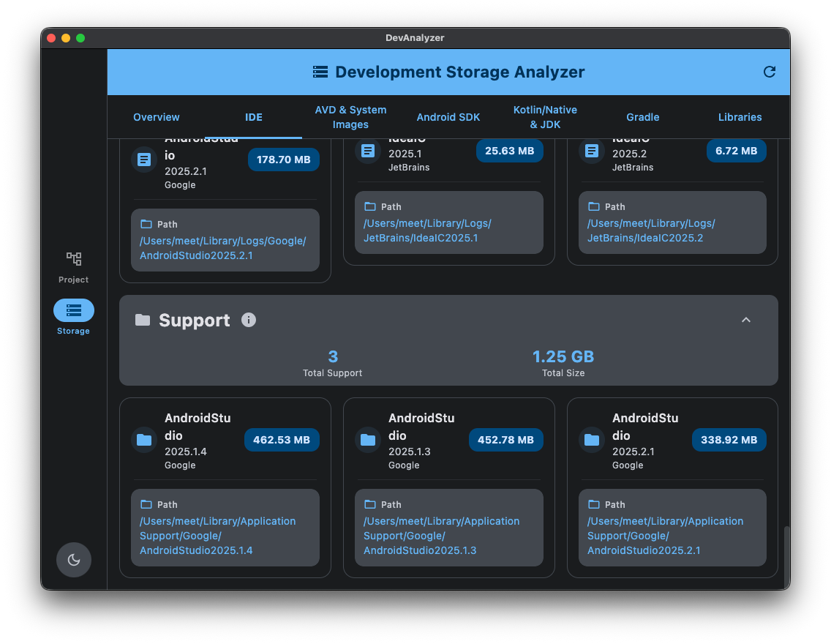Viewport: 831px width, 644px height.
Task: Click Path folder icon in AndroidStudio2025.1.3 card
Action: pos(370,504)
